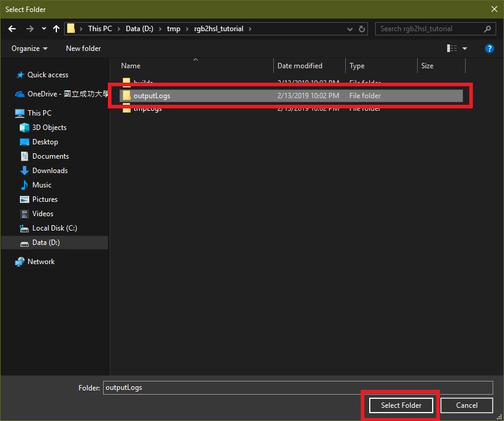Click the Network icon in sidebar
504x421 pixels.
[x=19, y=262]
